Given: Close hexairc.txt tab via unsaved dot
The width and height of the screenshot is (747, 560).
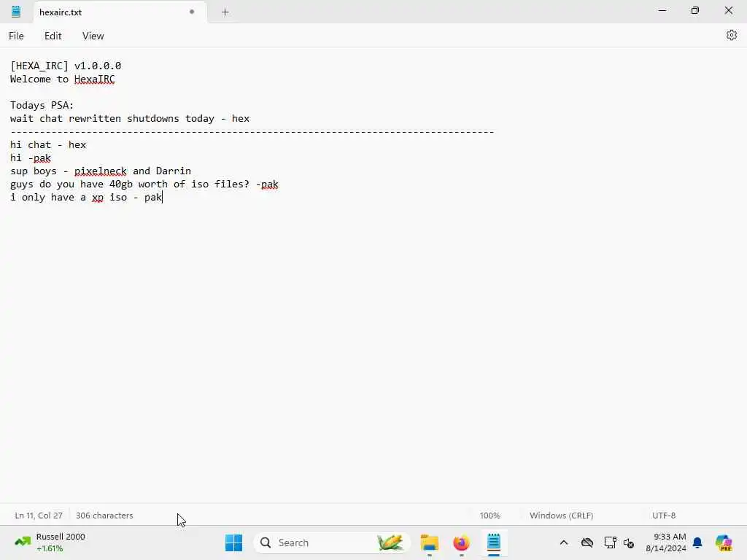Looking at the screenshot, I should tap(192, 12).
